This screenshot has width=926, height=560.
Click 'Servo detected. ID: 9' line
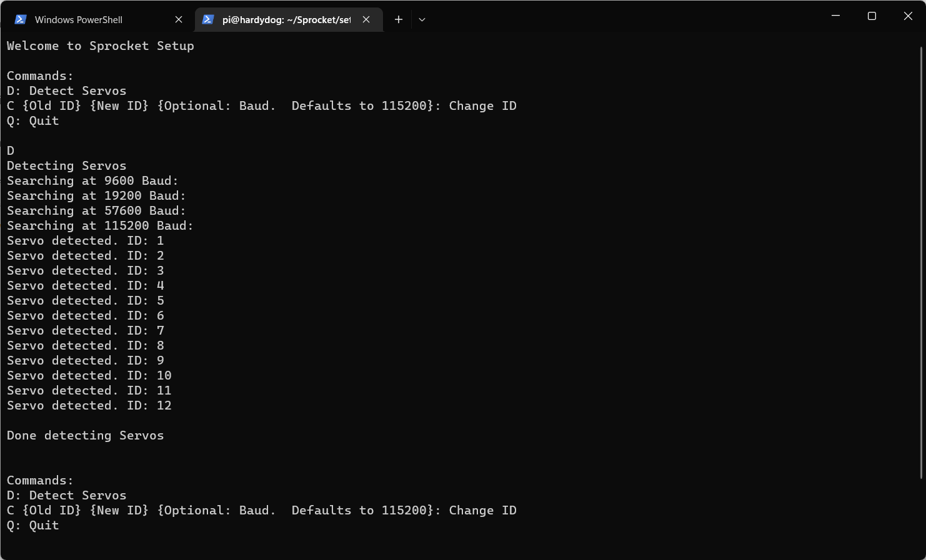click(x=86, y=360)
